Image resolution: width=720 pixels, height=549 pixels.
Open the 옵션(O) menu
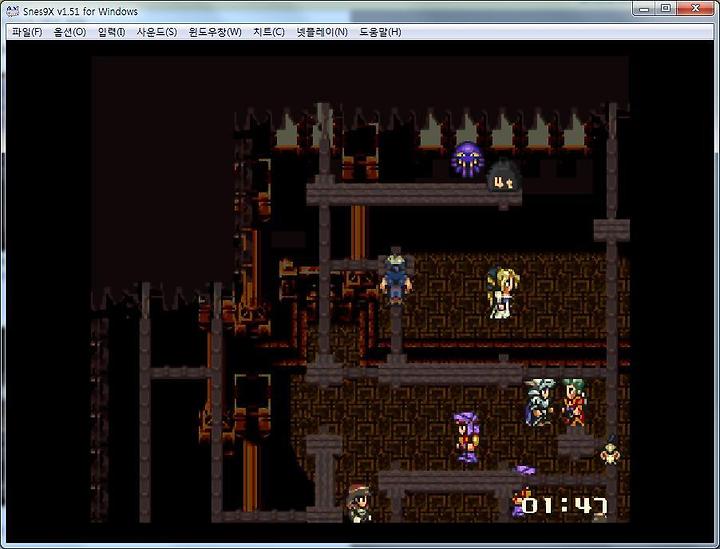[70, 32]
